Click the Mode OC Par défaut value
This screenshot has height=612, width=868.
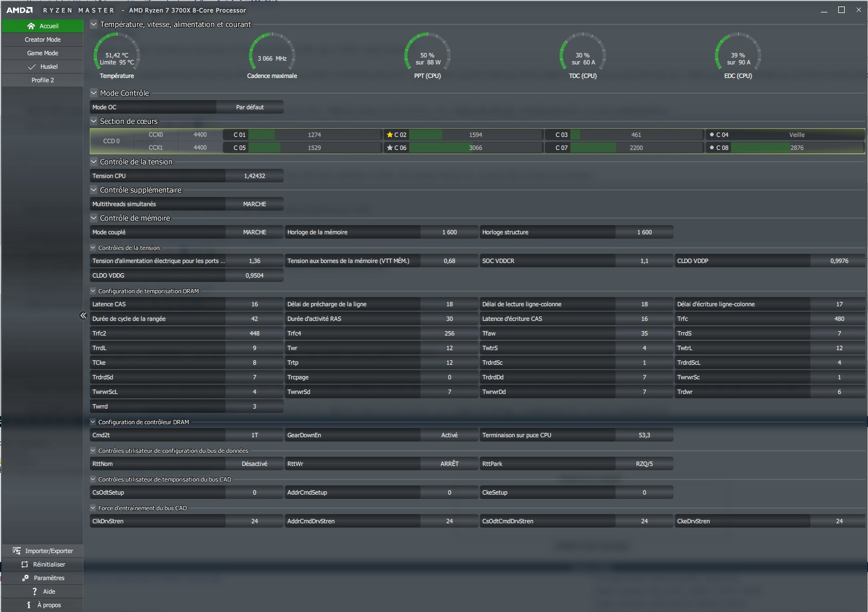click(x=249, y=107)
